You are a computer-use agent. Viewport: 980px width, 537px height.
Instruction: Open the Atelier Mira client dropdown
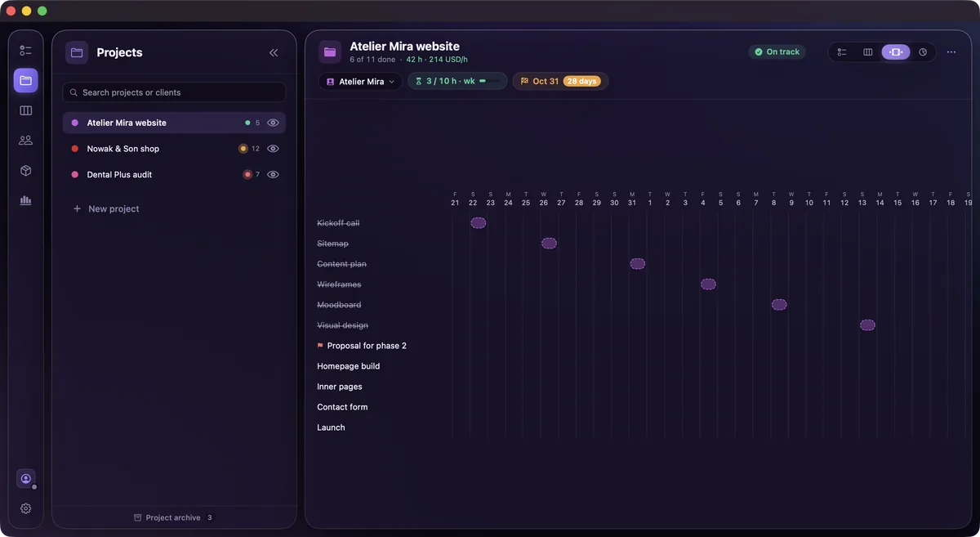coord(360,82)
